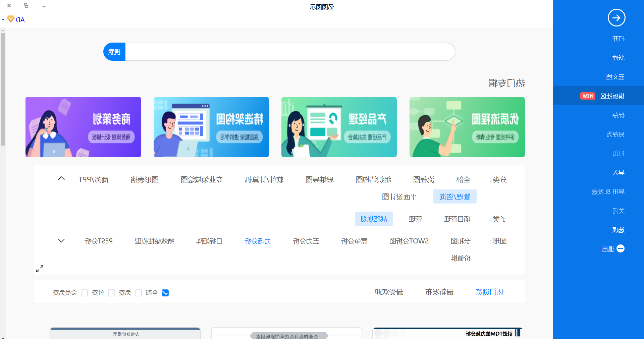Image resolution: width=644 pixels, height=339 pixels.
Task: Sort templates by 最新发布
Action: pos(439,292)
